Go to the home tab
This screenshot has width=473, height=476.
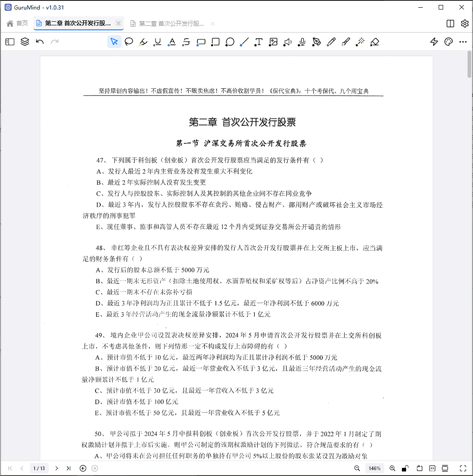[x=17, y=24]
